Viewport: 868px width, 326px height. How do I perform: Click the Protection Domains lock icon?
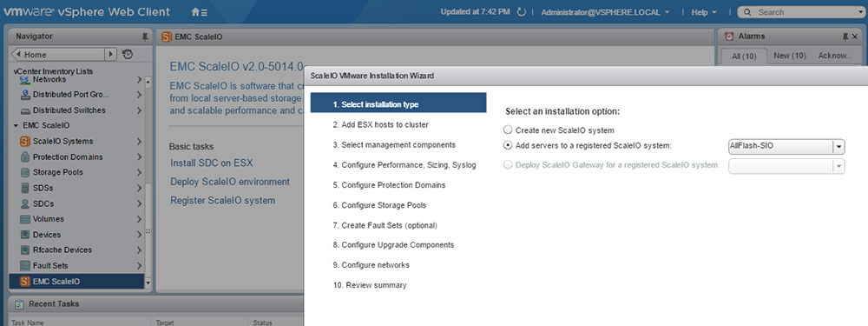point(25,156)
